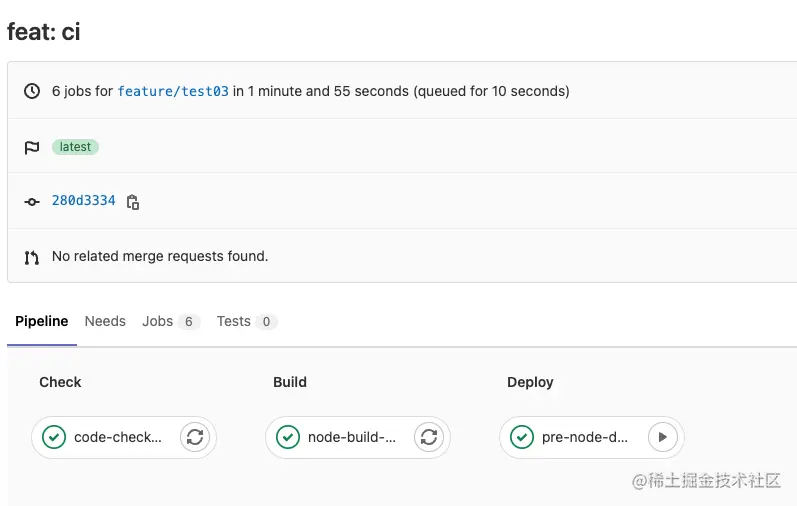Click the commit icon beside the SHA
This screenshot has width=797, height=506.
(x=32, y=202)
